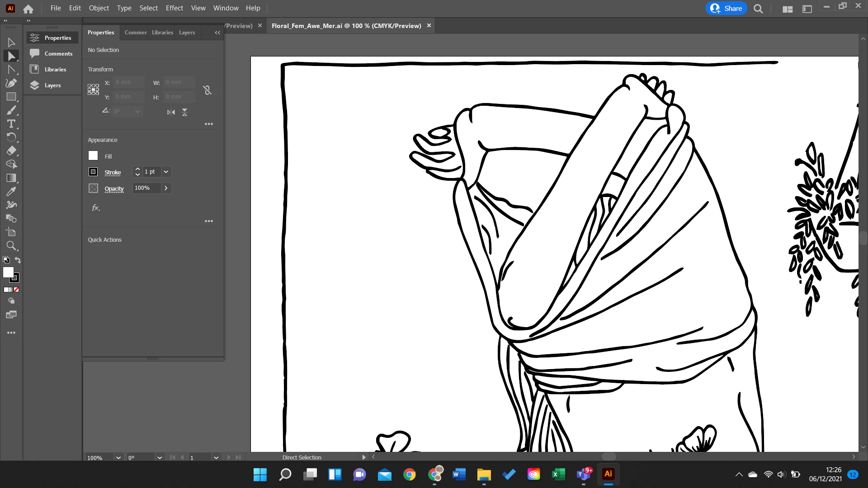Pick the Rotate tool
Image resolution: width=868 pixels, height=488 pixels.
point(11,137)
